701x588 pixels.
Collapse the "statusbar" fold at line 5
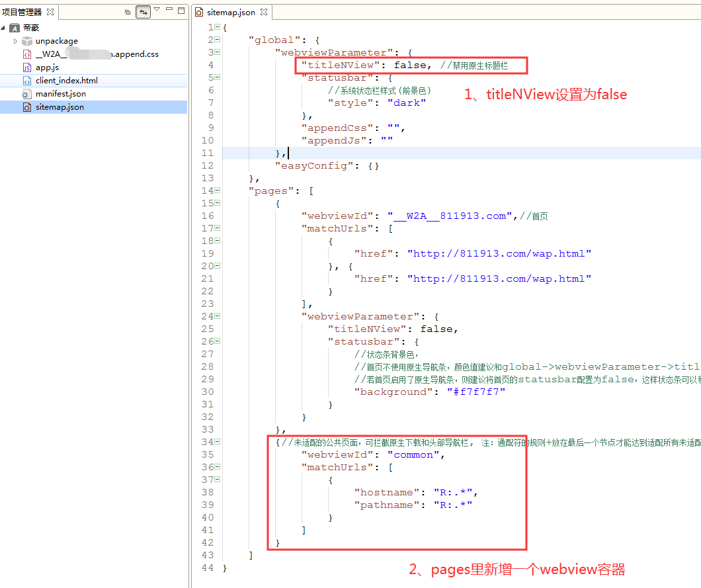pos(218,77)
